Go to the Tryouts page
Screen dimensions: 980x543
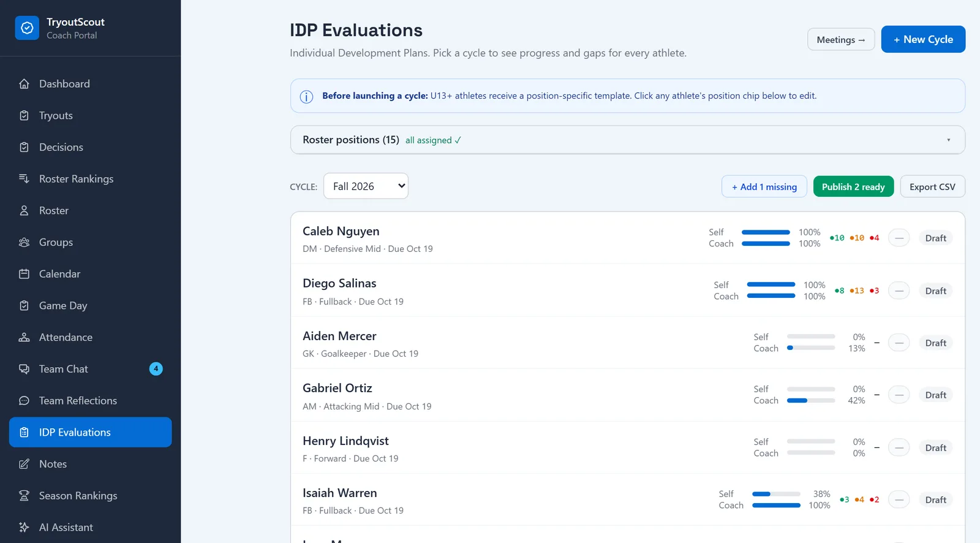pos(91,116)
